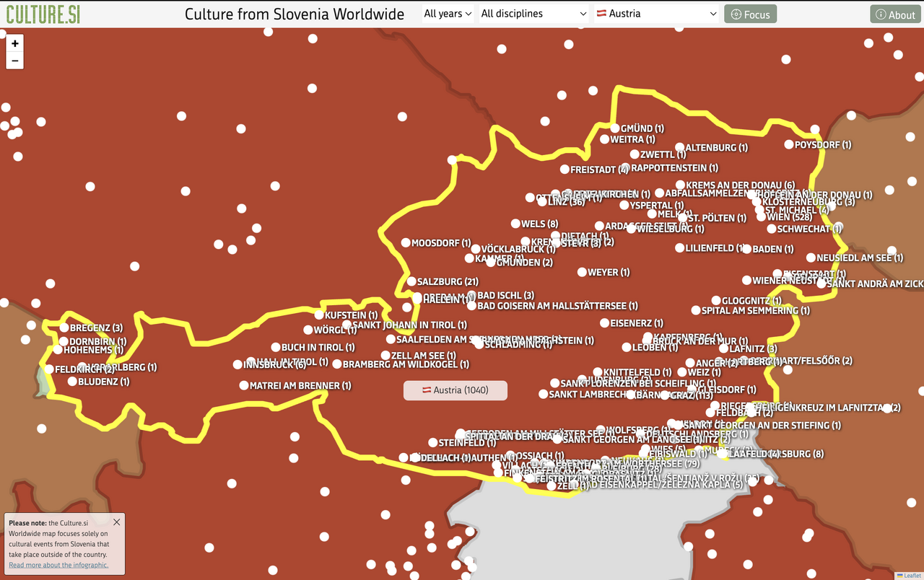Select the Dornbirn (1) marker

(x=64, y=341)
